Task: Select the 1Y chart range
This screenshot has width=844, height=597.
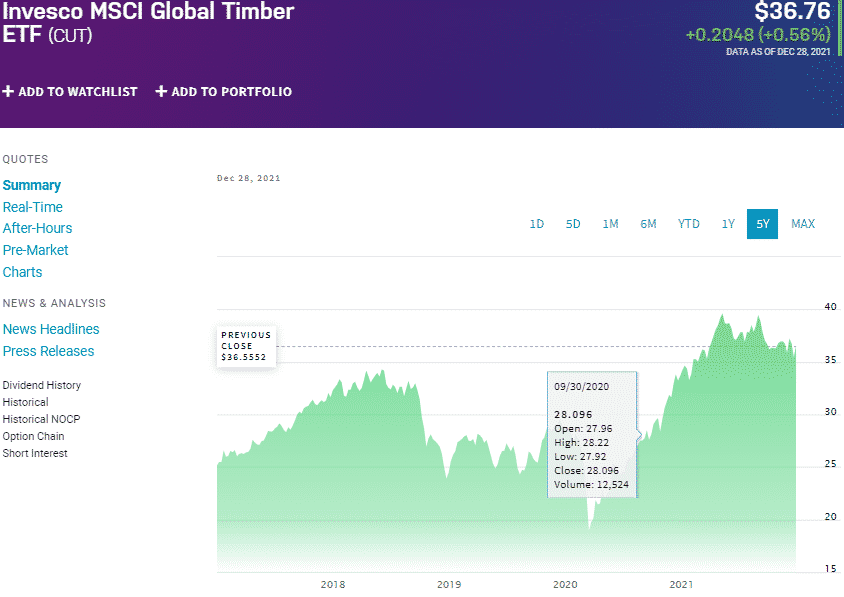Action: pyautogui.click(x=728, y=224)
